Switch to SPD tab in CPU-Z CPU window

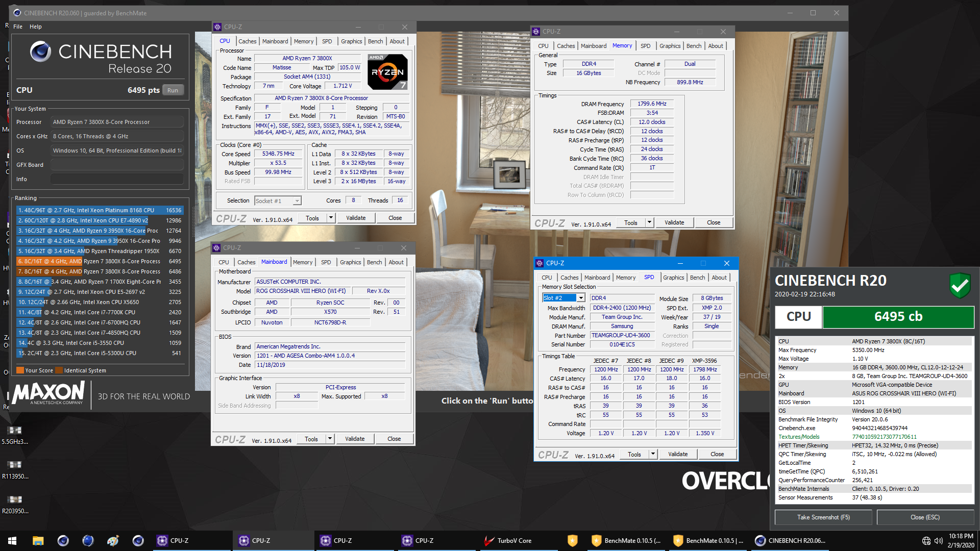tap(327, 41)
